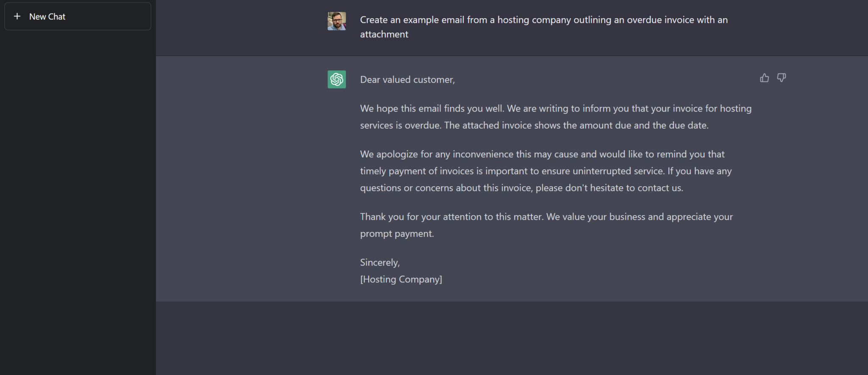The image size is (868, 375).
Task: Click the line 'Thank you for your attention'
Action: 546,217
